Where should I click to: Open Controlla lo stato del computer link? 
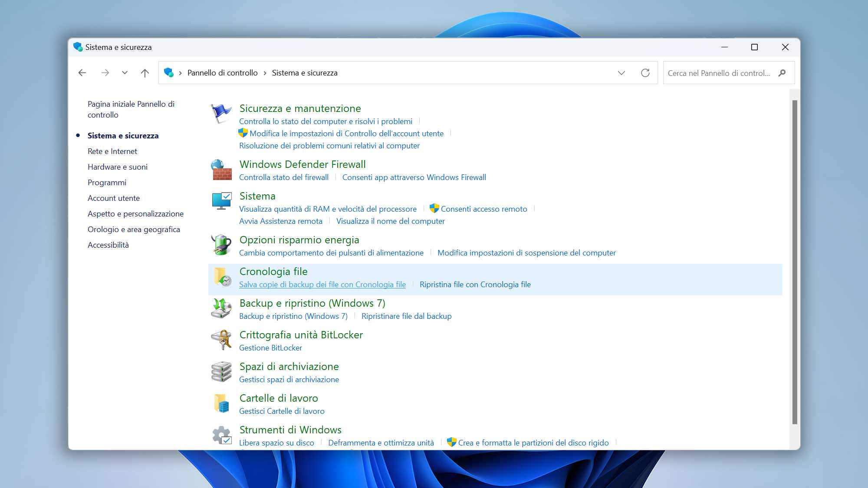(325, 121)
